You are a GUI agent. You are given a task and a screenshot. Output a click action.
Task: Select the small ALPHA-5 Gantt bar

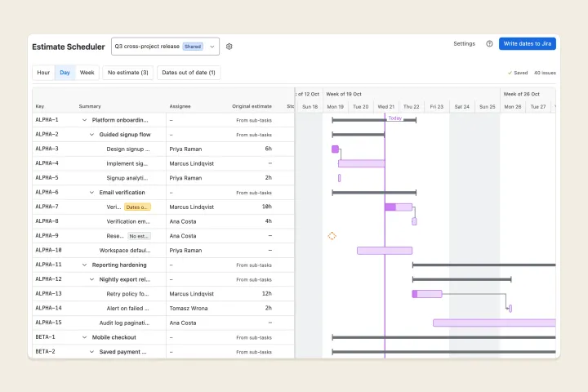340,178
